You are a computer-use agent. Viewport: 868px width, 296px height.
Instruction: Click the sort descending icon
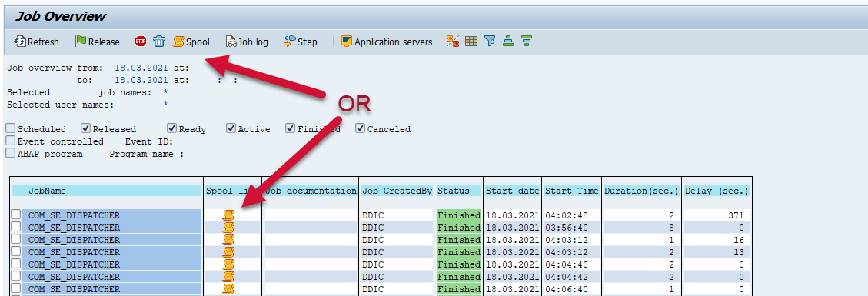(527, 41)
